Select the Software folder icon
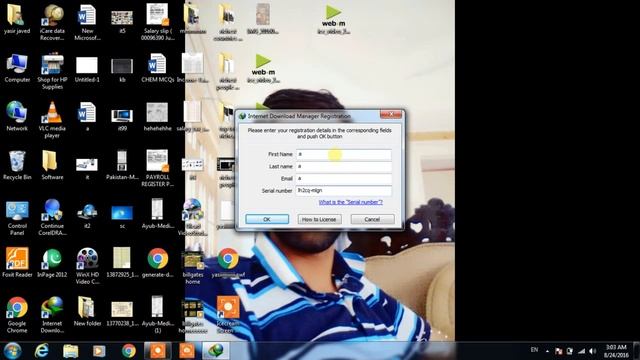 click(x=52, y=165)
